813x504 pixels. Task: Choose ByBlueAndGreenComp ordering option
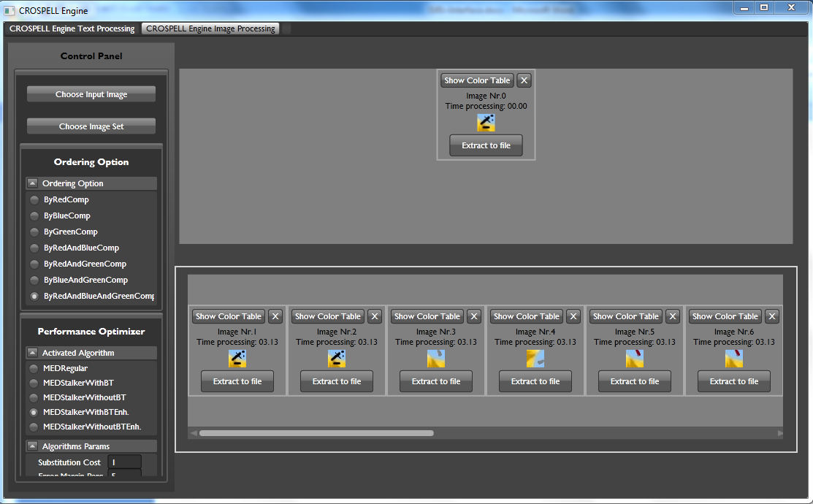click(x=34, y=280)
